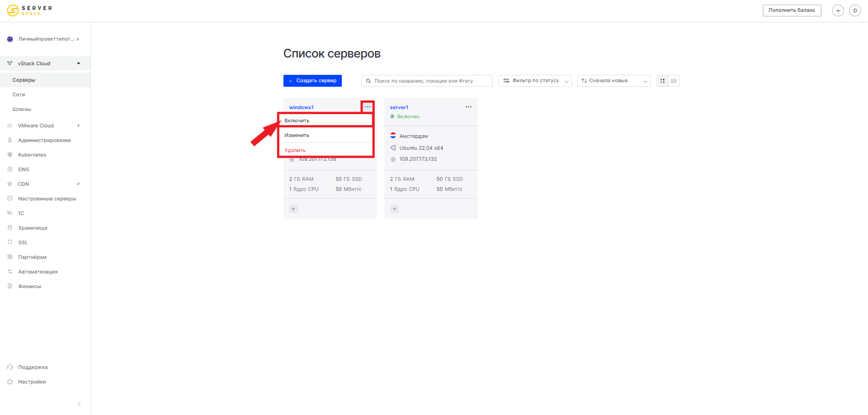This screenshot has width=868, height=415.
Task: Click the Автоматизация icon
Action: [x=10, y=272]
